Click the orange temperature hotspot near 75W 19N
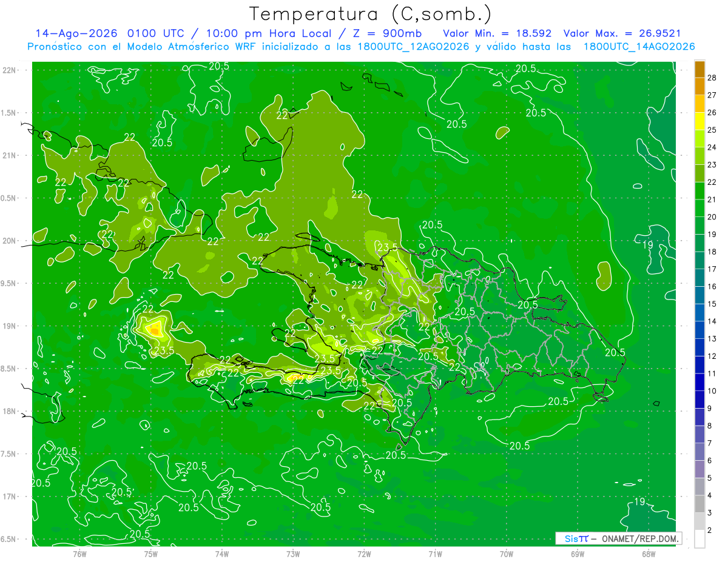This screenshot has width=728, height=562. click(155, 330)
